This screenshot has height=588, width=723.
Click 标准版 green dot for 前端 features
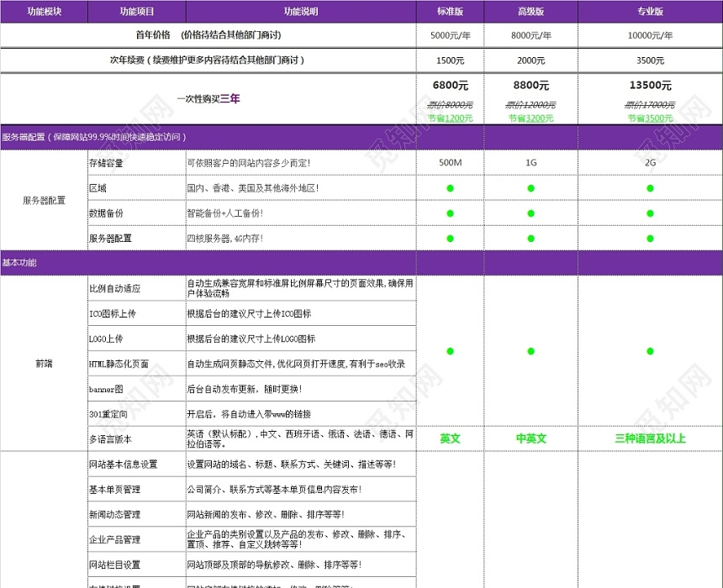(x=450, y=351)
